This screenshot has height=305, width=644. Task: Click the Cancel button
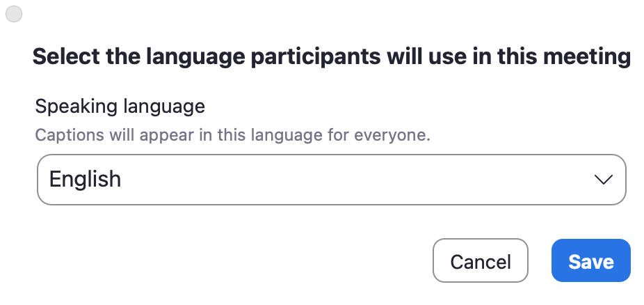[x=480, y=261]
